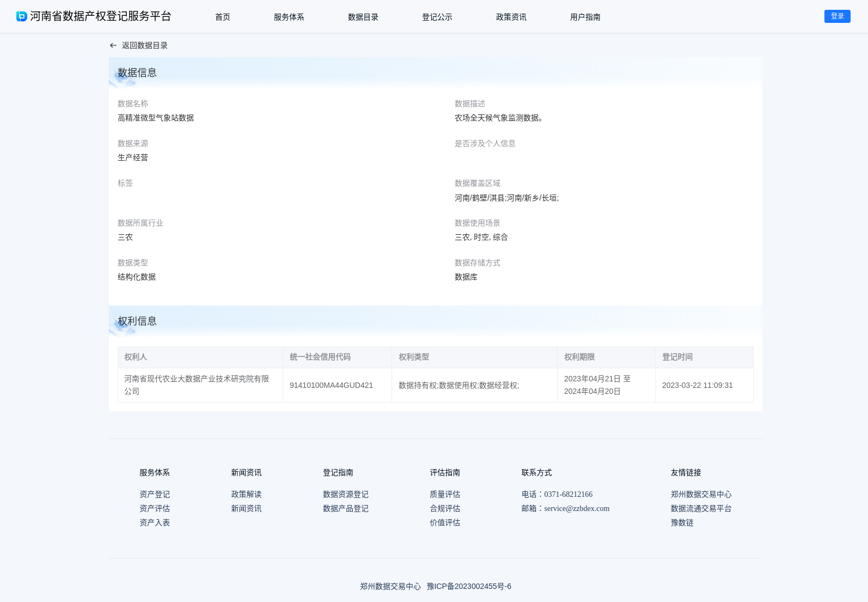The image size is (868, 602).
Task: Open the 合规评估 footer link
Action: coord(445,508)
